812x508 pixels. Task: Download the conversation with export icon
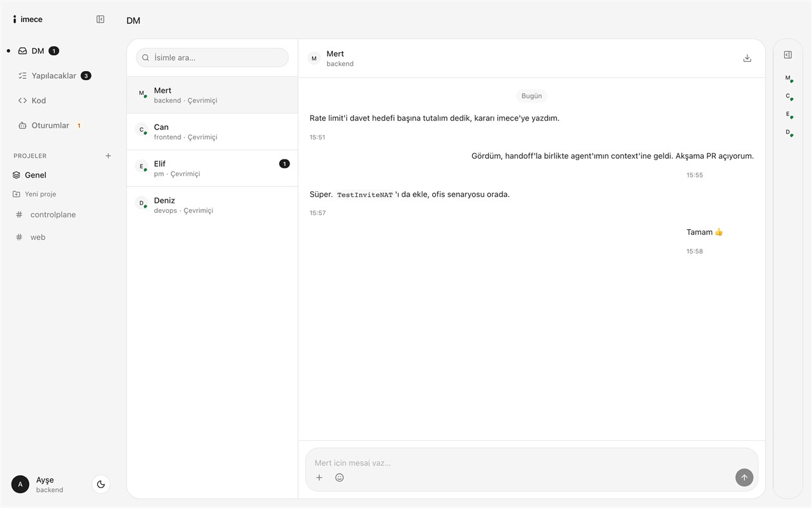[747, 58]
